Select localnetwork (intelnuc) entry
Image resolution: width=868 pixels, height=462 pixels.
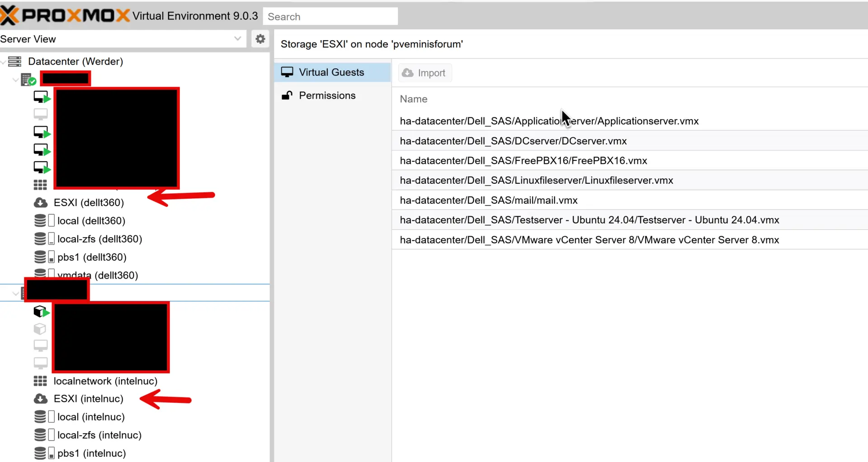pos(105,381)
